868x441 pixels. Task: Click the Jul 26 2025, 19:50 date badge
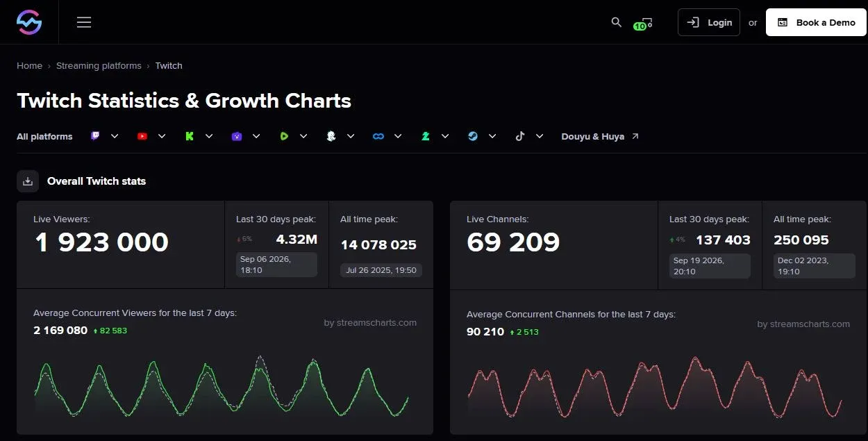click(381, 270)
